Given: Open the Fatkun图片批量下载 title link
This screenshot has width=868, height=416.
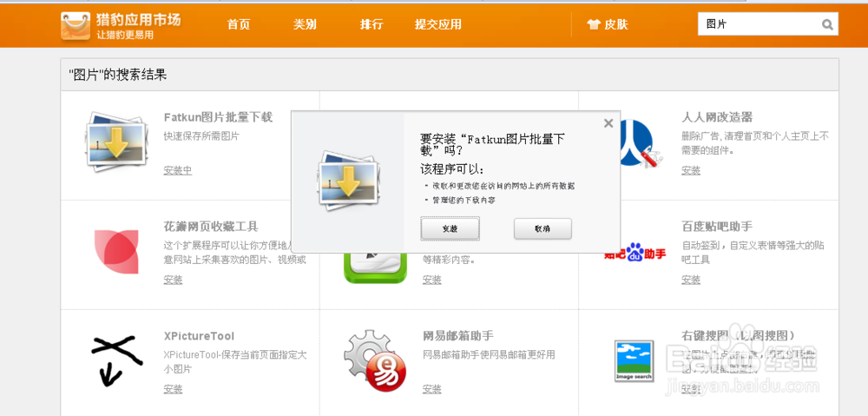Looking at the screenshot, I should coord(218,117).
